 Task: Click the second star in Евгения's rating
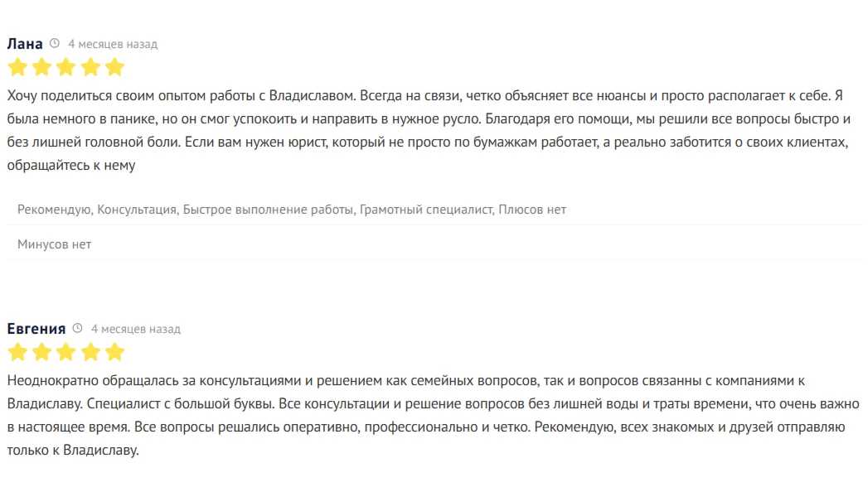pyautogui.click(x=41, y=352)
